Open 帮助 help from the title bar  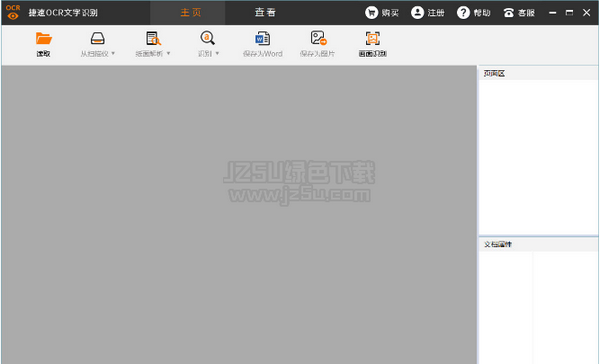point(474,13)
